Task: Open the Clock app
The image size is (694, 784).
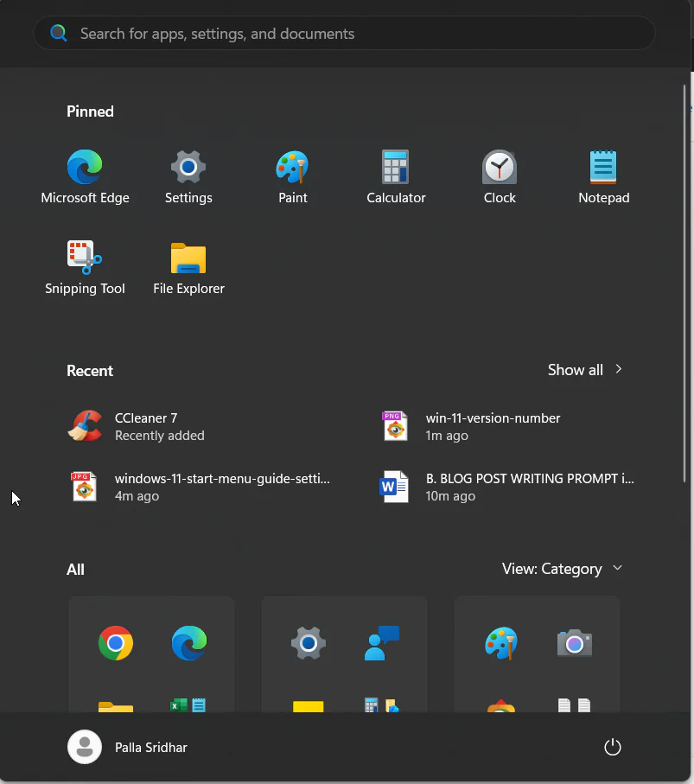Action: tap(500, 177)
